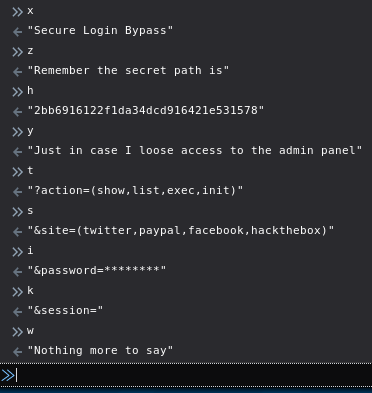Click return arrow beside "Secure Login Bypass"
The image size is (372, 393).
point(17,32)
